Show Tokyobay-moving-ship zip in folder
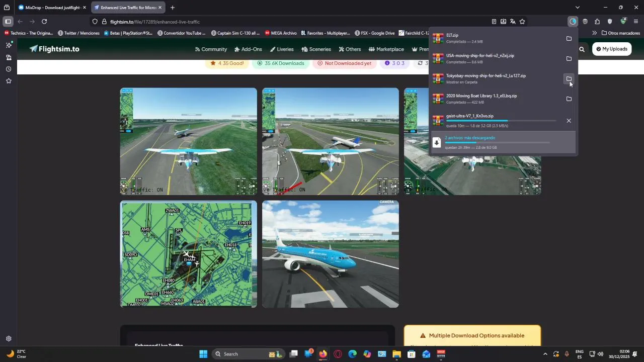The height and width of the screenshot is (362, 644). (x=569, y=79)
